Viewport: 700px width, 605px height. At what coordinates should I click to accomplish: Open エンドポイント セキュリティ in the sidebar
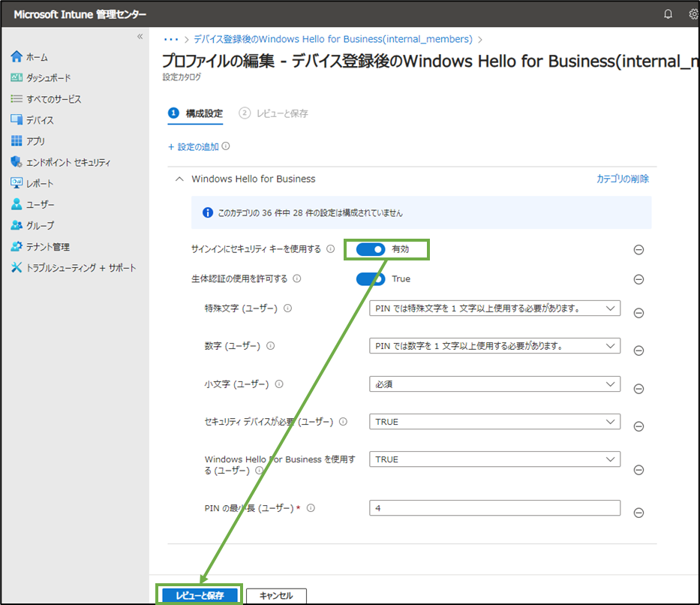pyautogui.click(x=68, y=163)
